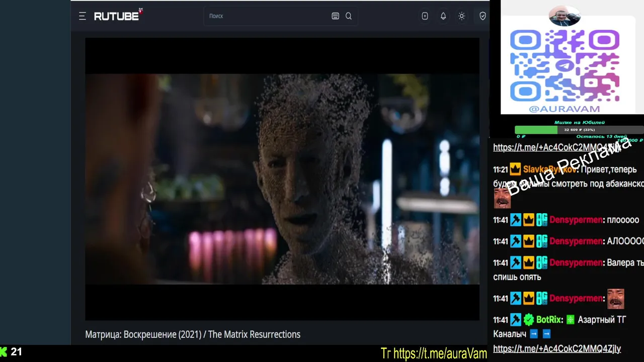644x362 pixels.
Task: Click crown badge next to SlavkaBykkov
Action: click(515, 169)
